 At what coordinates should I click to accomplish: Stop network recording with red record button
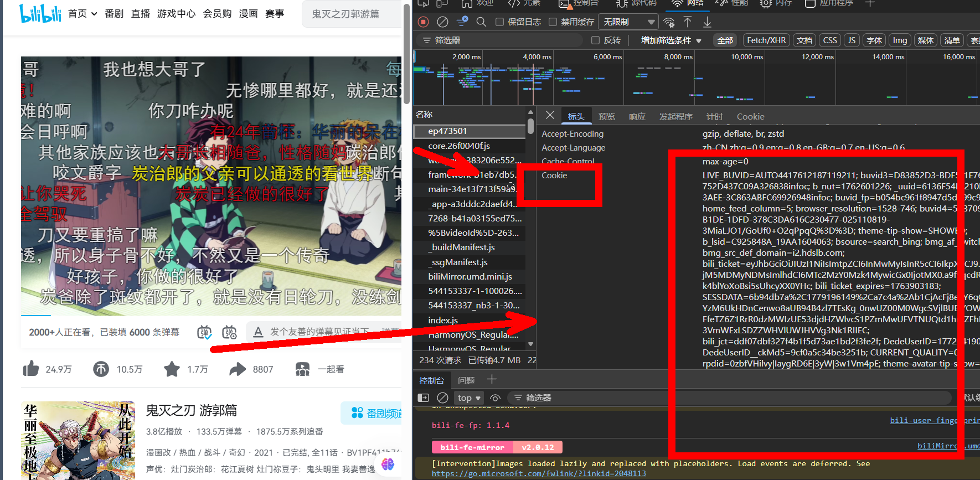(x=424, y=22)
